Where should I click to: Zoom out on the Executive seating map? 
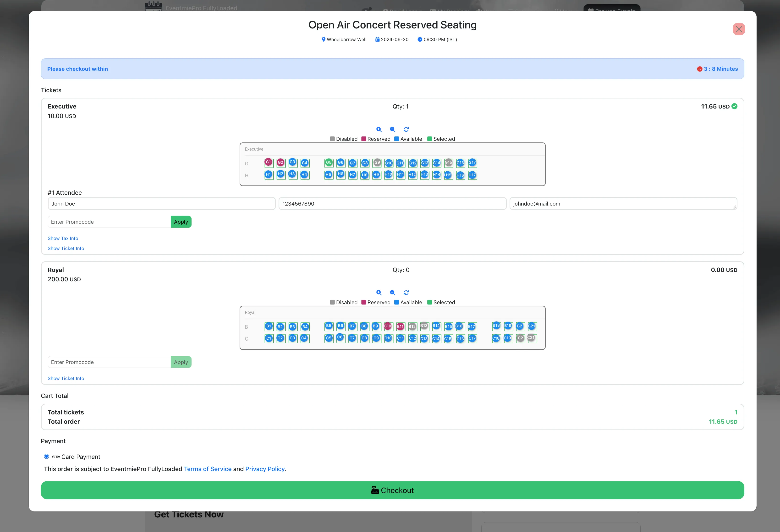[392, 129]
